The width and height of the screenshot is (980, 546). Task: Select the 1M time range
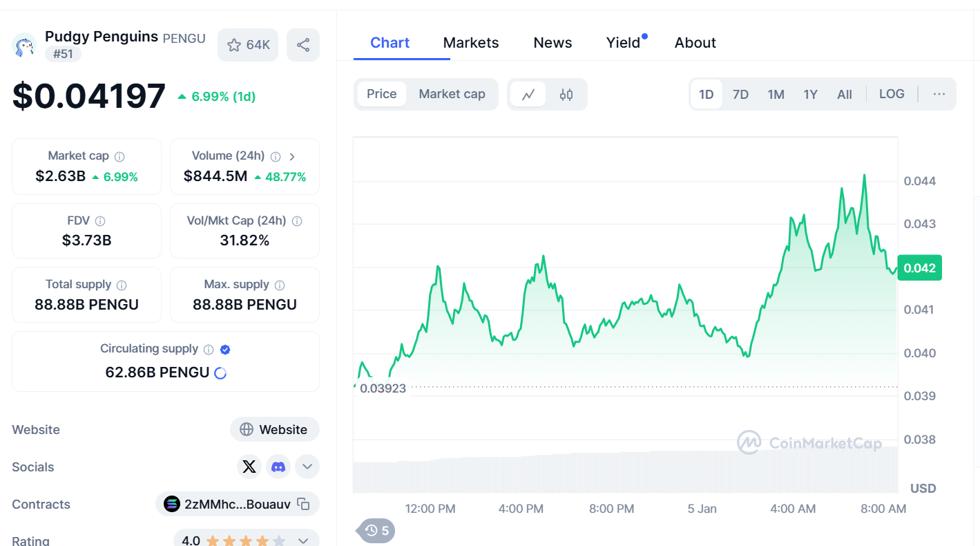coord(776,94)
